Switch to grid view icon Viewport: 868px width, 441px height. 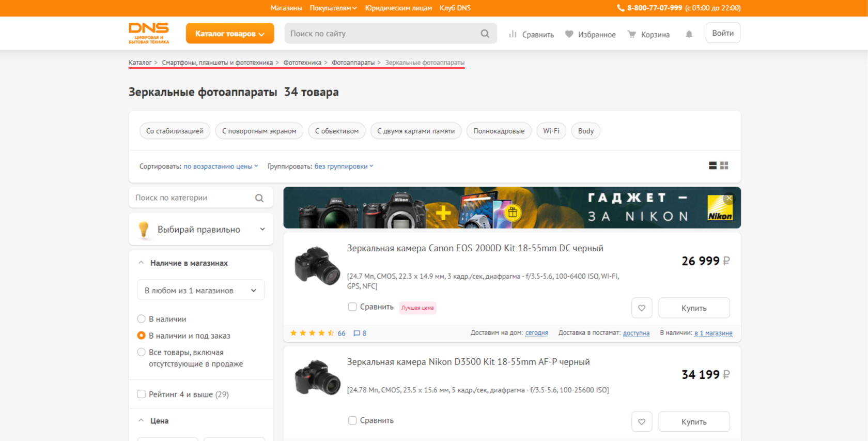point(724,165)
